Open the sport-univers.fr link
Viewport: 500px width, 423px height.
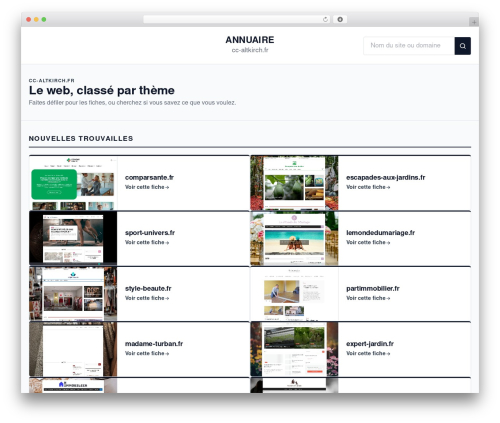click(150, 233)
